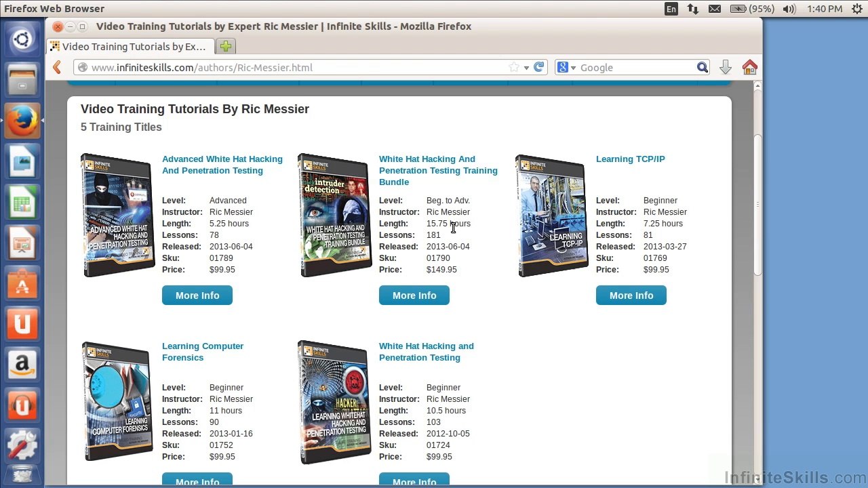Click the page vertical scrollbar handle

(x=758, y=203)
